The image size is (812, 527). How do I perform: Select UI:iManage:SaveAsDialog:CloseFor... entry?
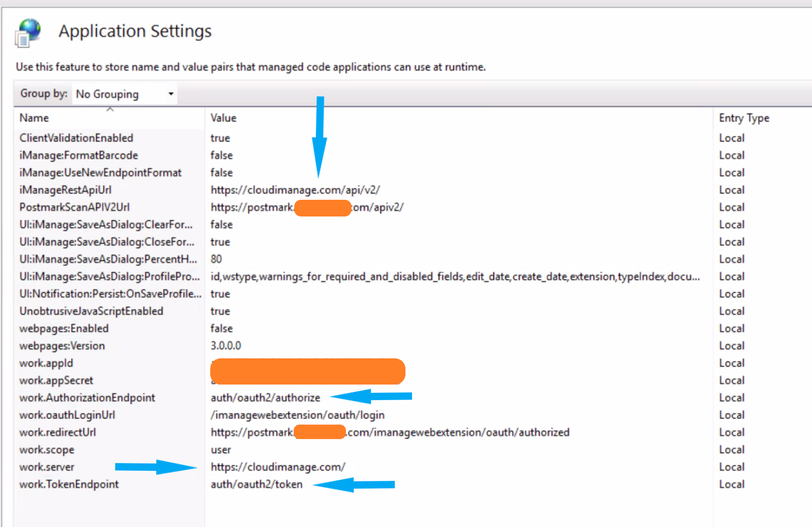tap(107, 242)
